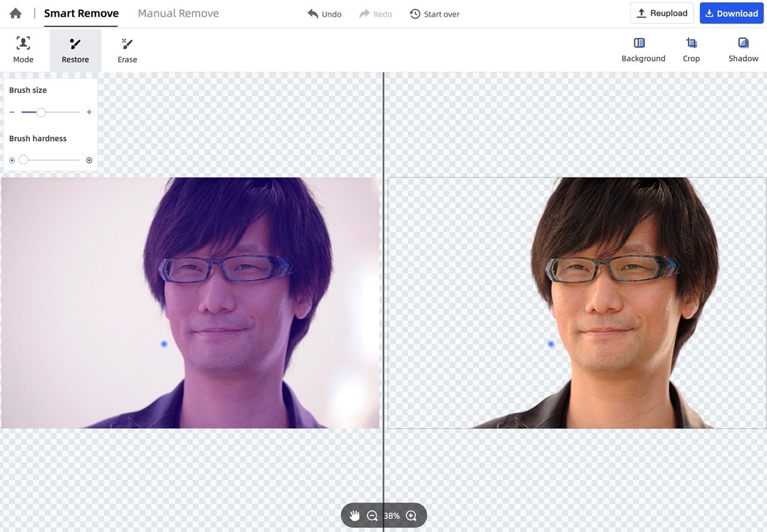Decrease brush size with minus button
767x532 pixels.
(12, 112)
